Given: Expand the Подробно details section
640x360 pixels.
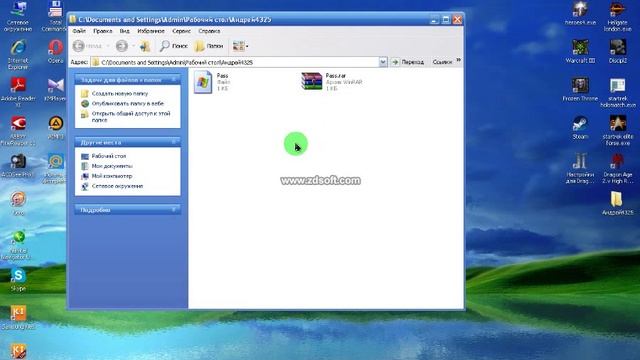Looking at the screenshot, I should (x=174, y=210).
